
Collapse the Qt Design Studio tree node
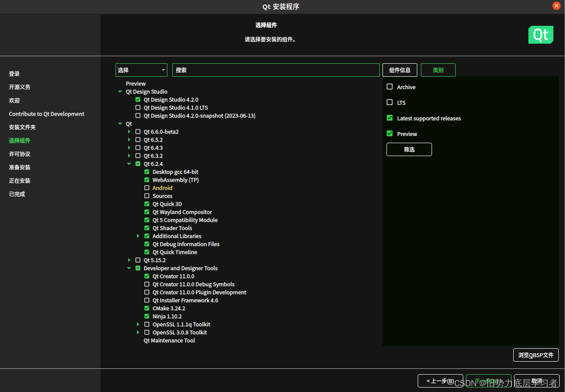click(x=120, y=92)
